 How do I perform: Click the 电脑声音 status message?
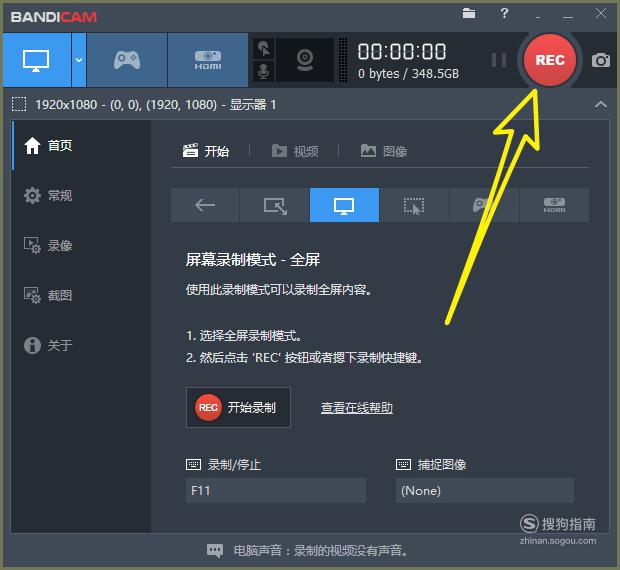320,550
